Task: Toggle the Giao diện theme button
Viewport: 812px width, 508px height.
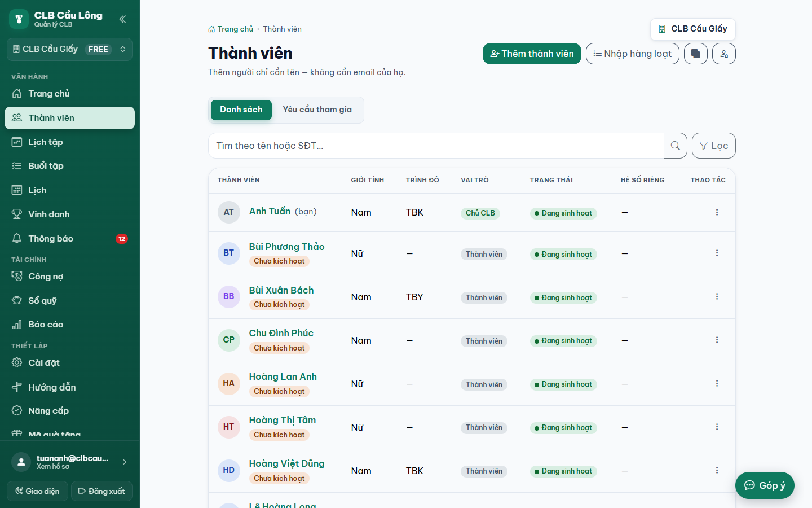Action: click(37, 491)
